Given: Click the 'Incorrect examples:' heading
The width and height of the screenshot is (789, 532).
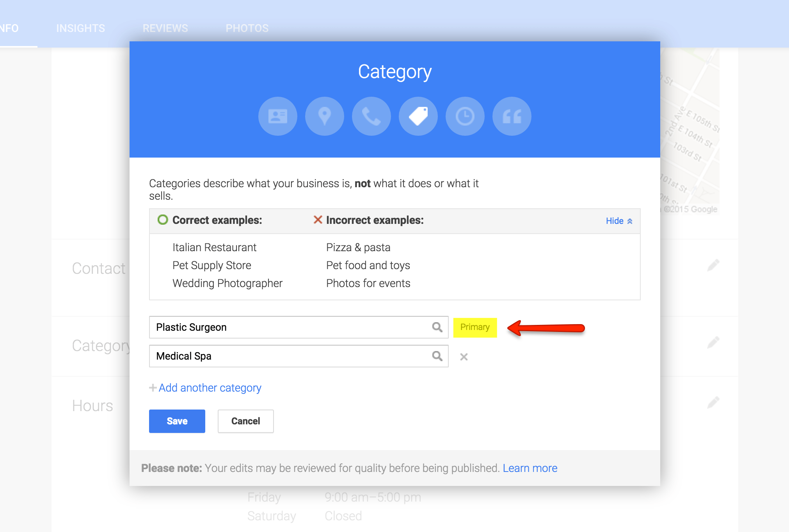Looking at the screenshot, I should 375,220.
